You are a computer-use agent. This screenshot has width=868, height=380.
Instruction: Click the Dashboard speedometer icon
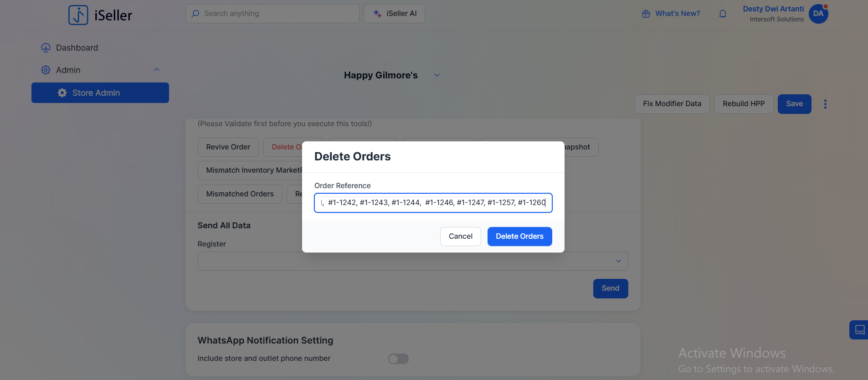click(x=46, y=48)
